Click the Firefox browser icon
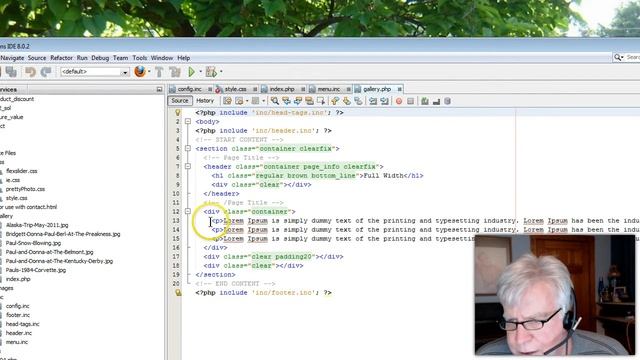This screenshot has height=360, width=640. (x=140, y=71)
